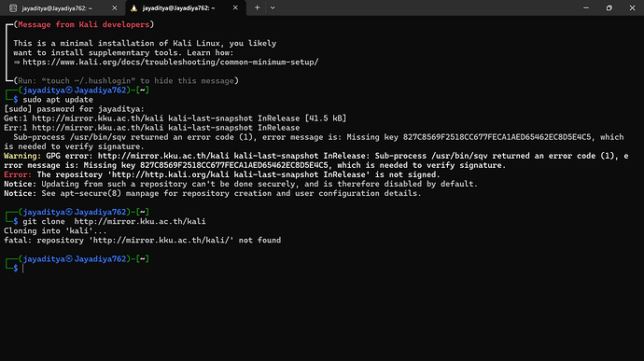The image size is (644, 361).
Task: Place cursor at the last empty prompt
Action: tap(23, 268)
